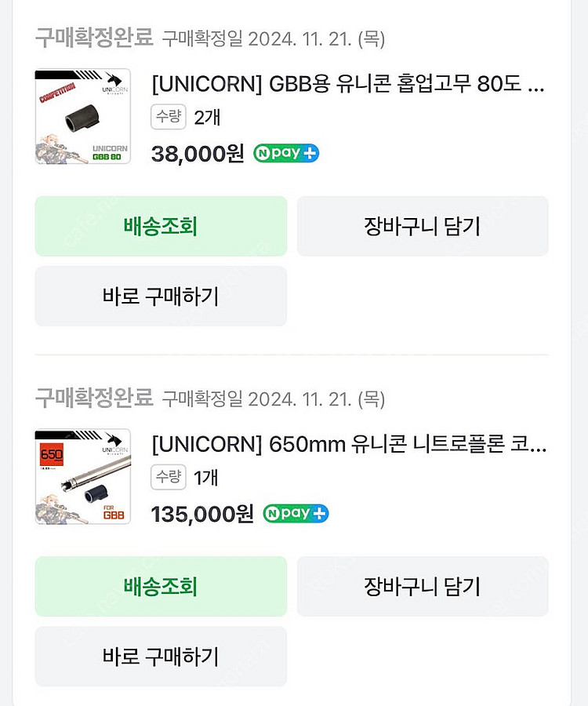Click 구매확정완료 status of the first order
Screen dimensions: 588x706
point(93,37)
